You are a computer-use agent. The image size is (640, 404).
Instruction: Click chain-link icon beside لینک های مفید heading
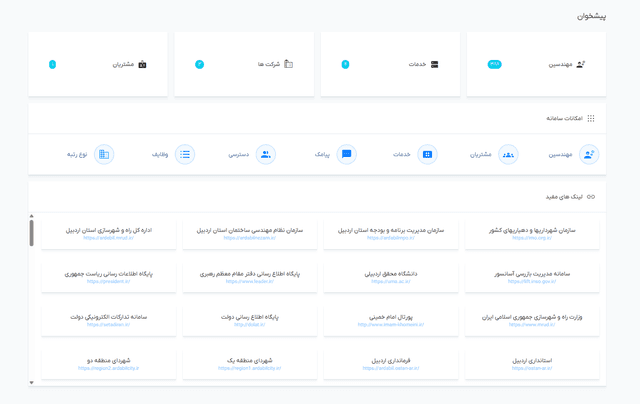[x=591, y=197]
